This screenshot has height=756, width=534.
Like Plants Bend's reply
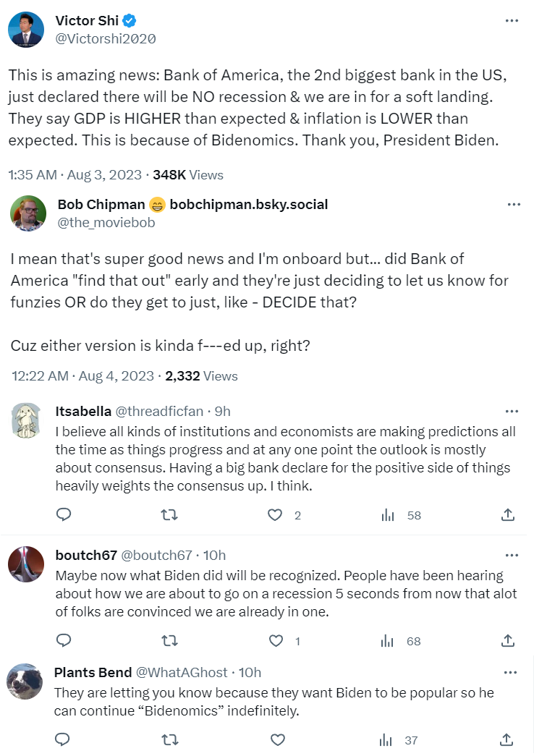pos(278,739)
